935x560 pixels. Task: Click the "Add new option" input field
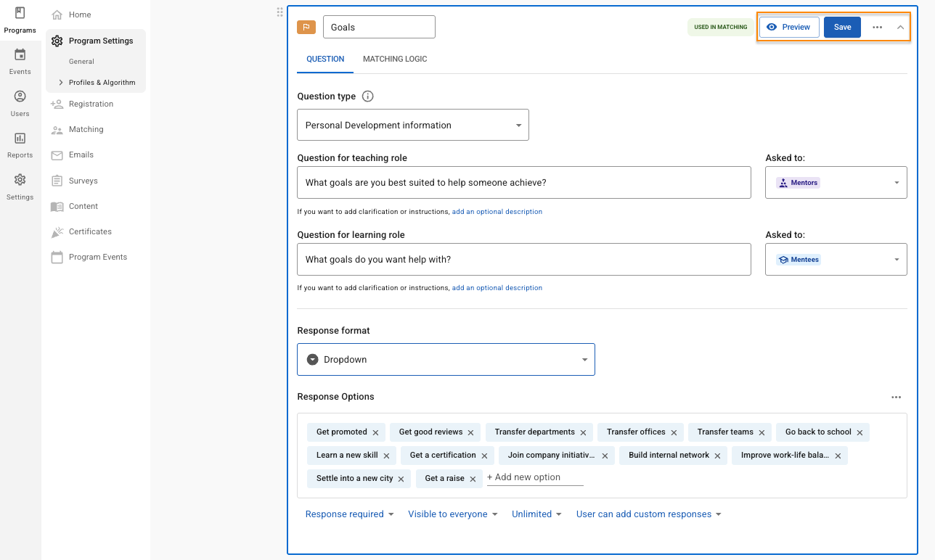(x=534, y=477)
